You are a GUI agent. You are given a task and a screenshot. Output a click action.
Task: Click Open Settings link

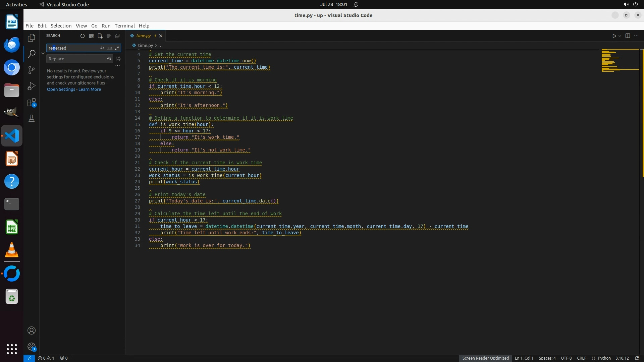click(61, 89)
